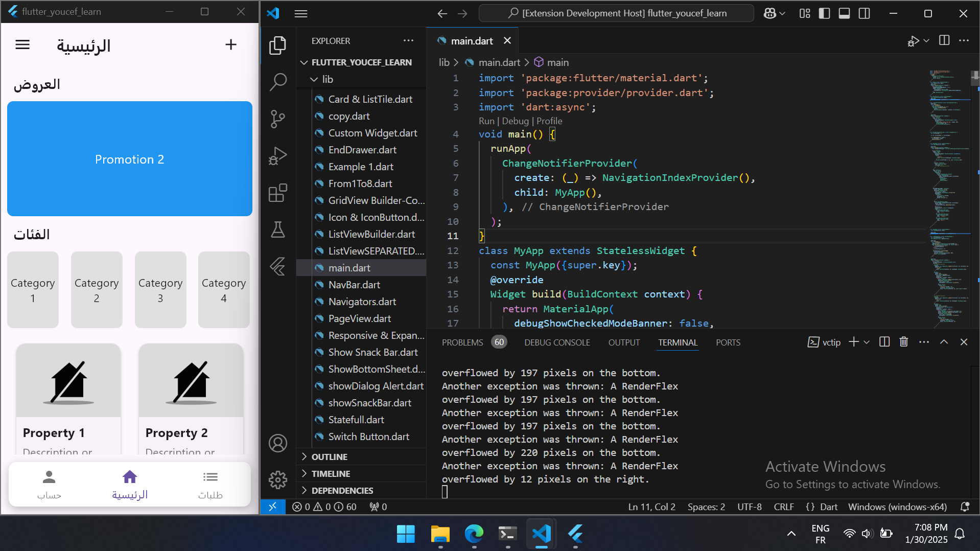Image resolution: width=980 pixels, height=551 pixels.
Task: Click the Profile code lens link
Action: point(549,121)
